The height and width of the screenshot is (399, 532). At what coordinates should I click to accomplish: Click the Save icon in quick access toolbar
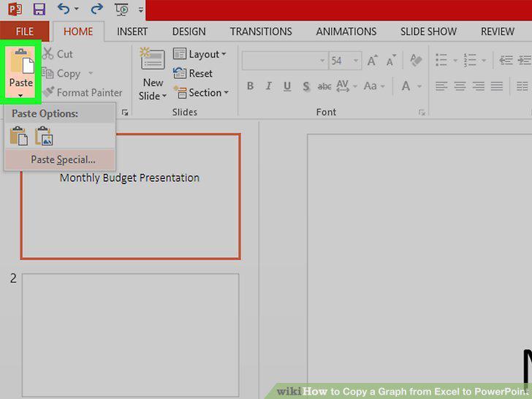[39, 9]
